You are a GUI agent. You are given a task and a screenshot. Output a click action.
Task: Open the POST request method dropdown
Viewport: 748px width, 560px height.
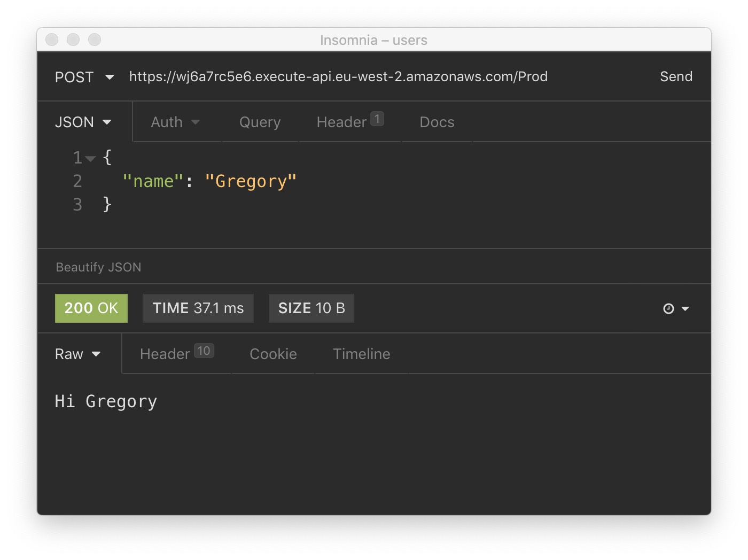point(83,77)
